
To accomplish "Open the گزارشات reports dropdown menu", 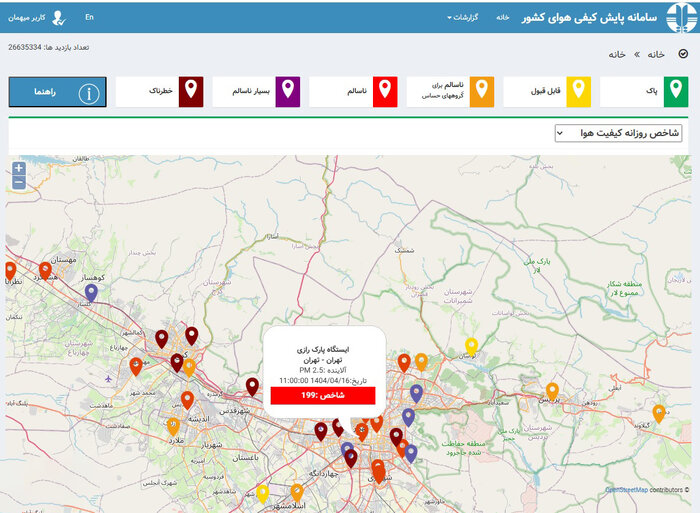I will (461, 17).
